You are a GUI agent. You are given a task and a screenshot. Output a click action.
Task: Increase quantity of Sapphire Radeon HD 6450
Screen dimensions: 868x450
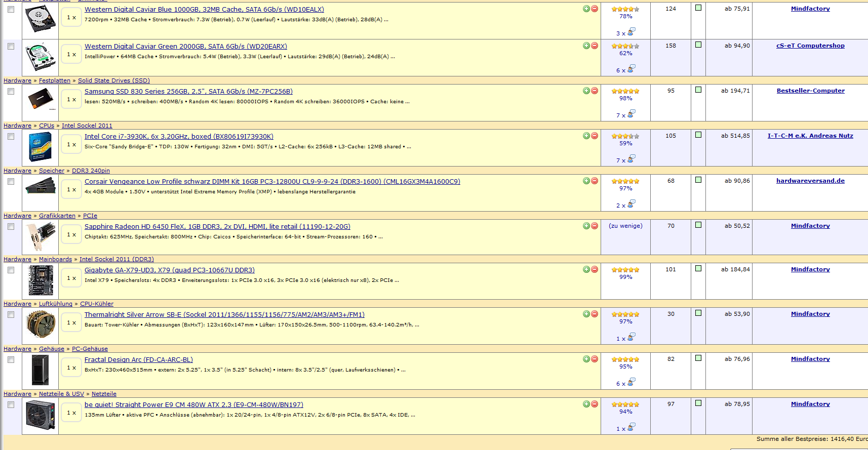(586, 226)
